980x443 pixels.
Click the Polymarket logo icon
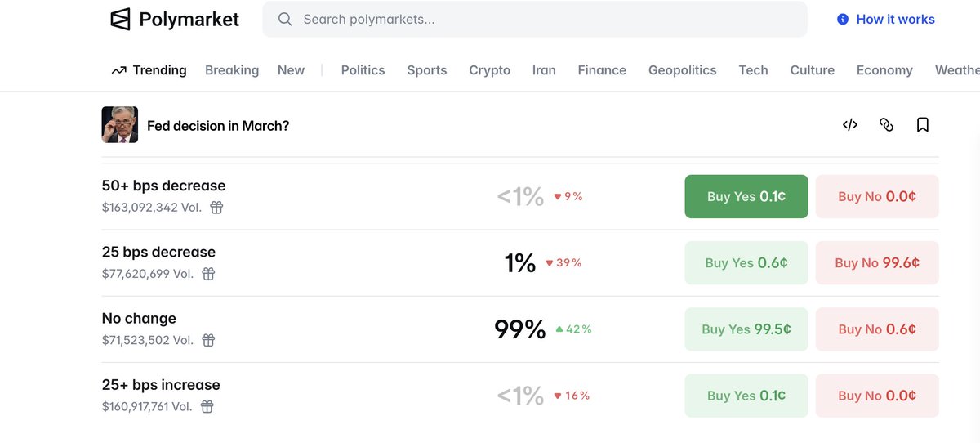tap(120, 20)
